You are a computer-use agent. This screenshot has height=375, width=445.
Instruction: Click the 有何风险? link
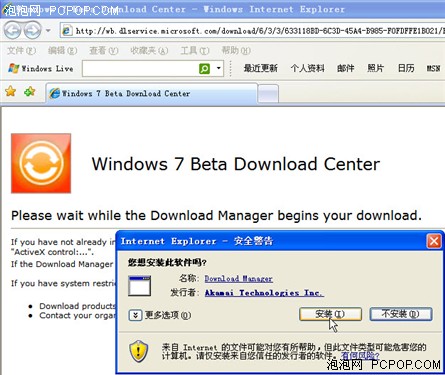pos(360,356)
